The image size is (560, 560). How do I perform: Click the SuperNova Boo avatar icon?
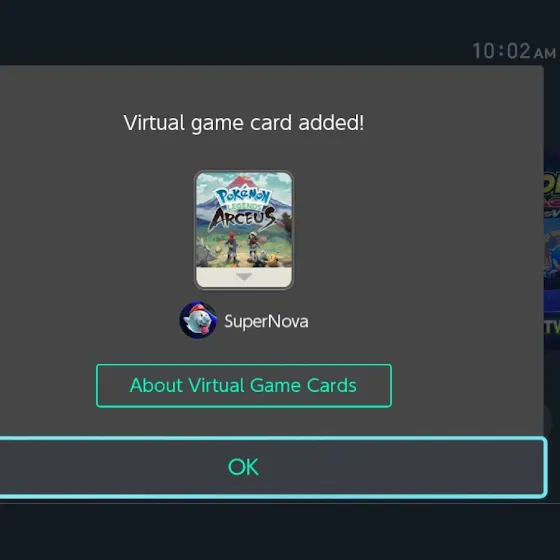198,320
